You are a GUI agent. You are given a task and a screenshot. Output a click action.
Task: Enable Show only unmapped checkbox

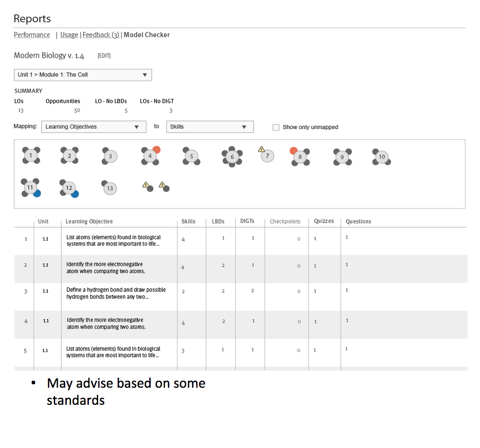276,128
